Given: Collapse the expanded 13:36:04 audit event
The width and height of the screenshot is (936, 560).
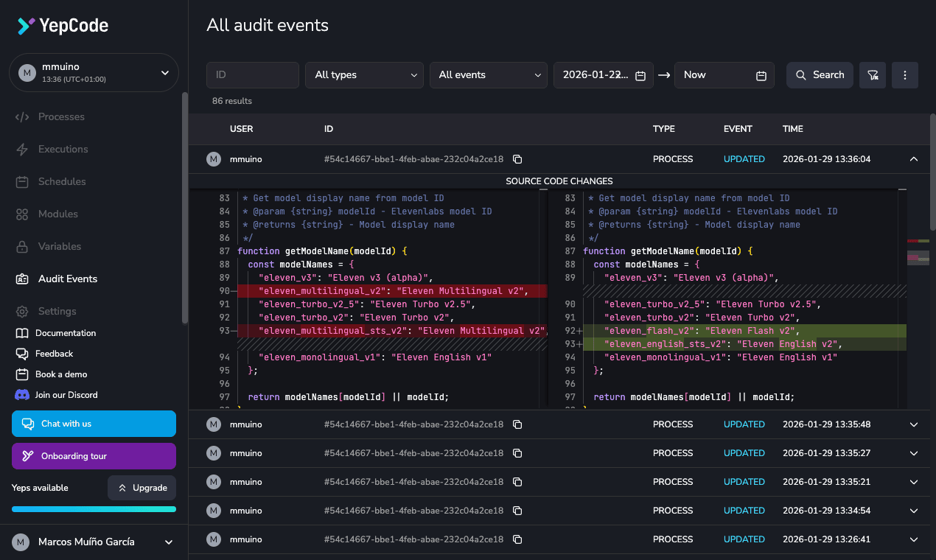Looking at the screenshot, I should [914, 159].
